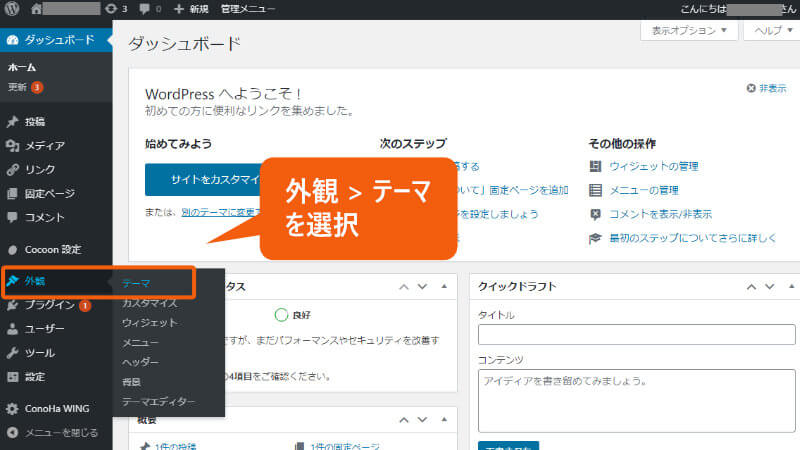Move クイックドラフト panel down
800x450 pixels.
tap(770, 287)
